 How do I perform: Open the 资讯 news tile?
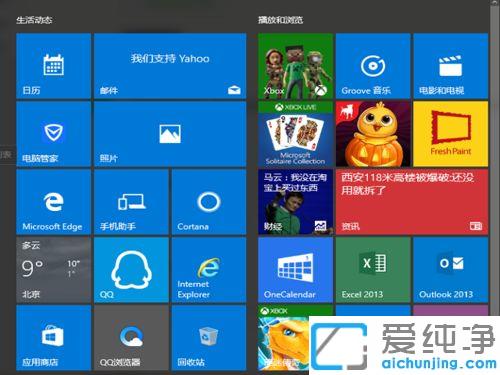[x=412, y=202]
